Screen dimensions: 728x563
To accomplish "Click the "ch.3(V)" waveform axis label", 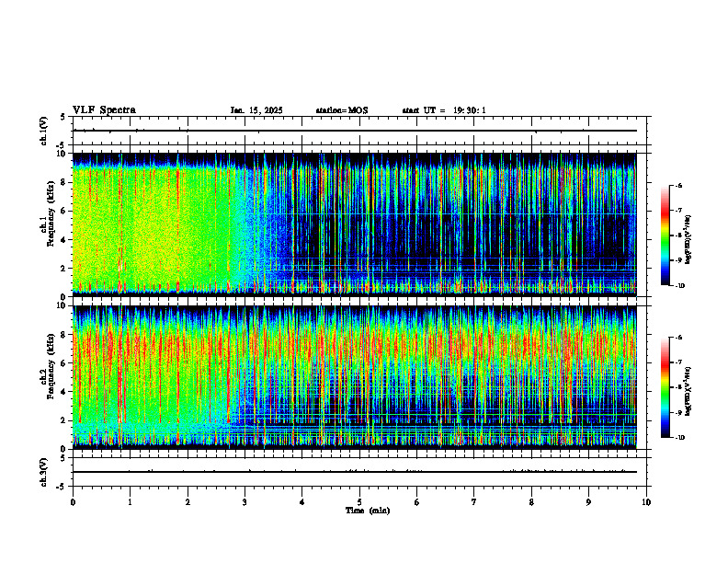I will click(43, 472).
